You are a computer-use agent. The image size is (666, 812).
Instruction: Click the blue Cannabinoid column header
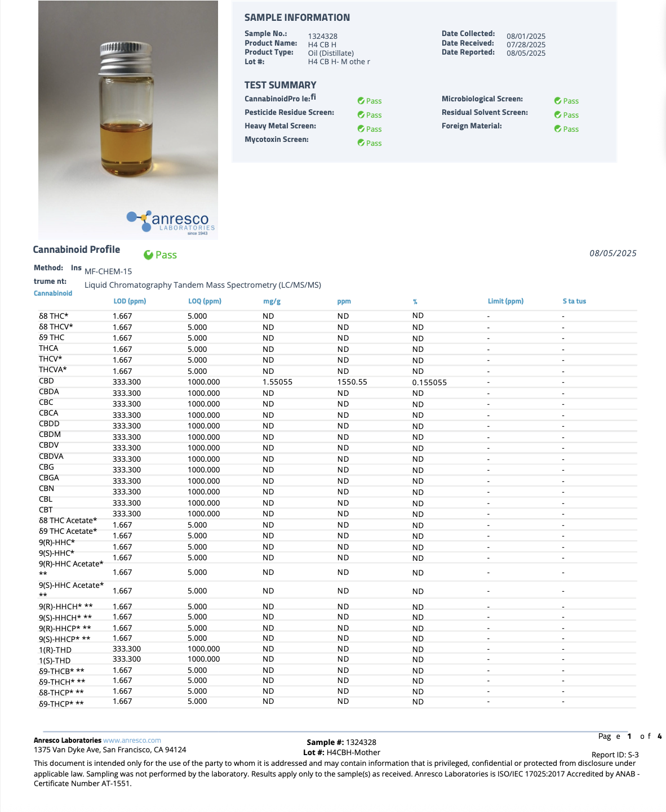pos(53,293)
